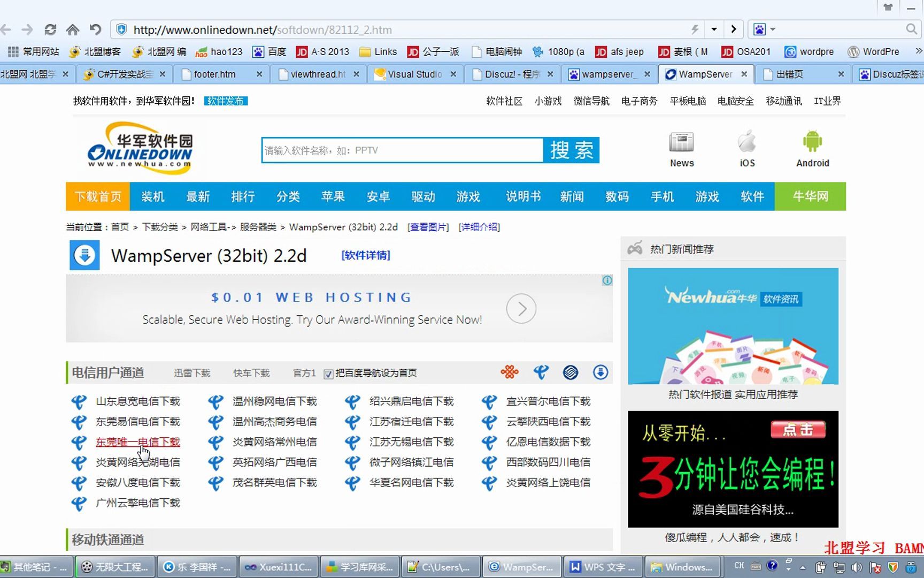Expand the bookmarks overflow chevron
The width and height of the screenshot is (924, 578).
pos(918,51)
